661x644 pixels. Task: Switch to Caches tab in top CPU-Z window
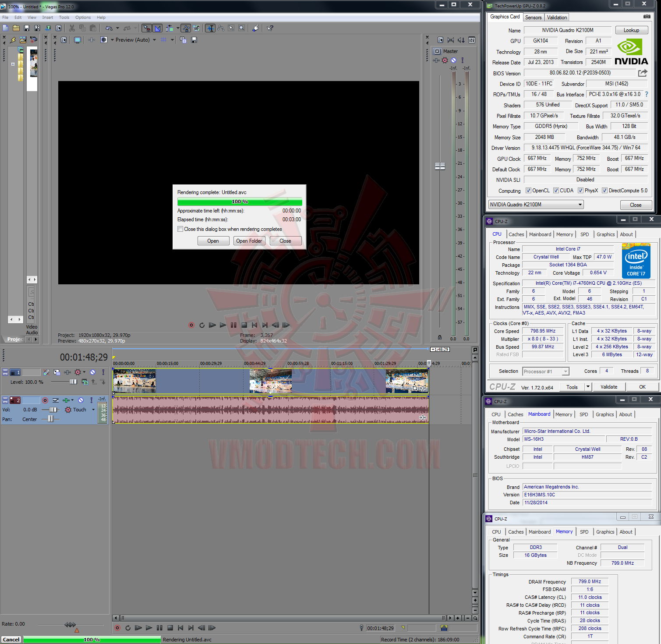(516, 234)
